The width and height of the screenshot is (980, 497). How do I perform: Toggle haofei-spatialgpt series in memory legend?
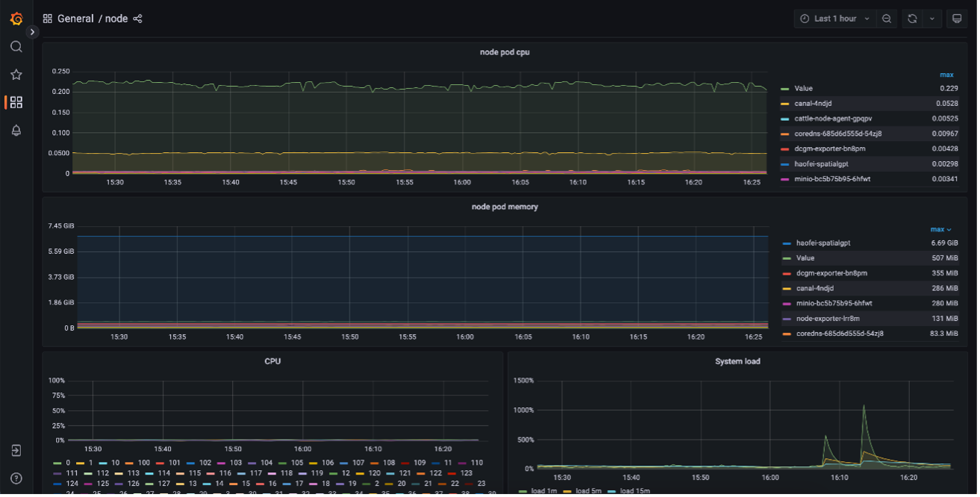pyautogui.click(x=823, y=243)
